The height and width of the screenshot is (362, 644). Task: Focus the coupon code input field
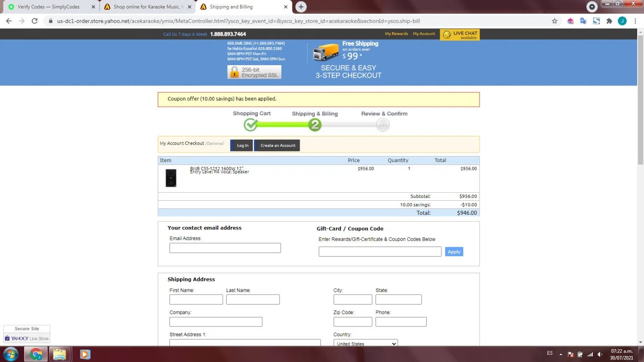pos(380,252)
